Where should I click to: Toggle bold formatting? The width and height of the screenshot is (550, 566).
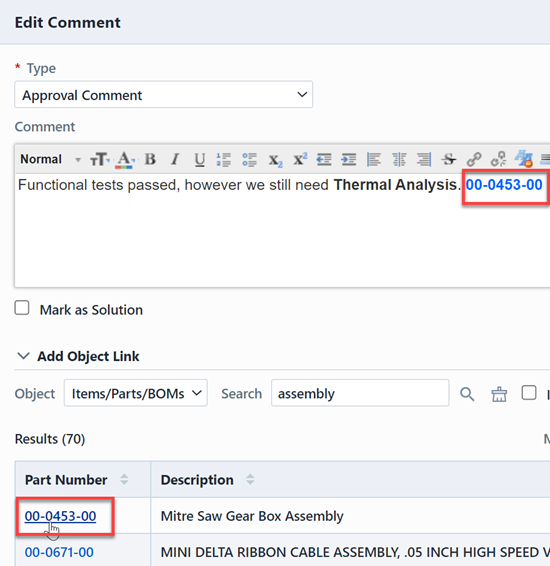[x=150, y=159]
